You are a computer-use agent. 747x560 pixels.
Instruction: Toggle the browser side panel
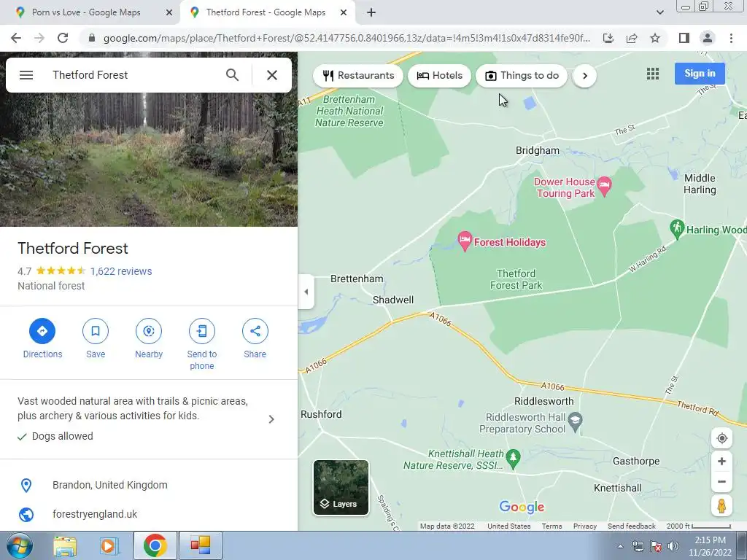click(684, 38)
